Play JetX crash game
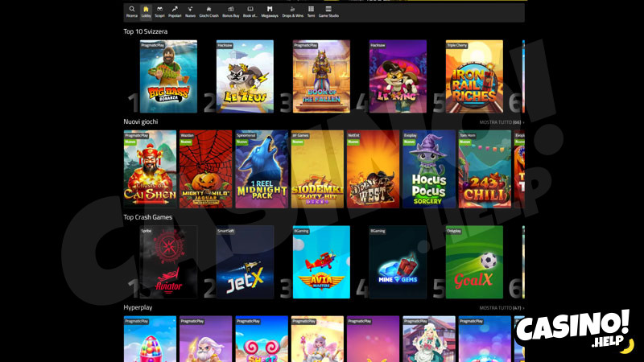The width and height of the screenshot is (644, 362). (x=245, y=262)
